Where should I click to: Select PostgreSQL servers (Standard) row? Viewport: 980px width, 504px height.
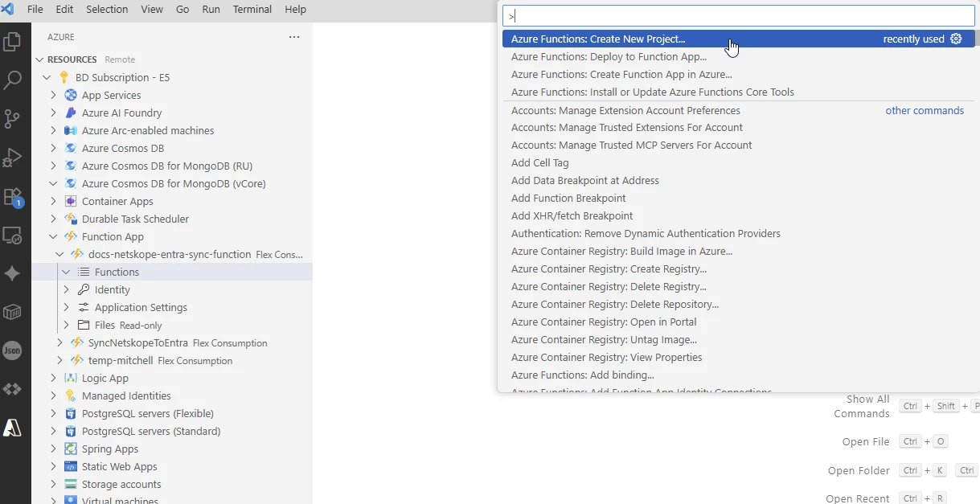click(x=172, y=431)
